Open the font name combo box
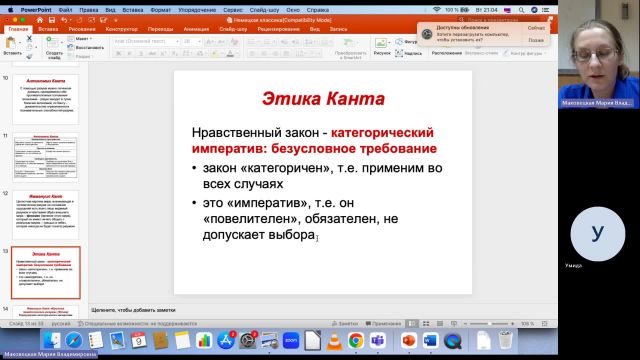The image size is (640, 360). tap(146, 41)
